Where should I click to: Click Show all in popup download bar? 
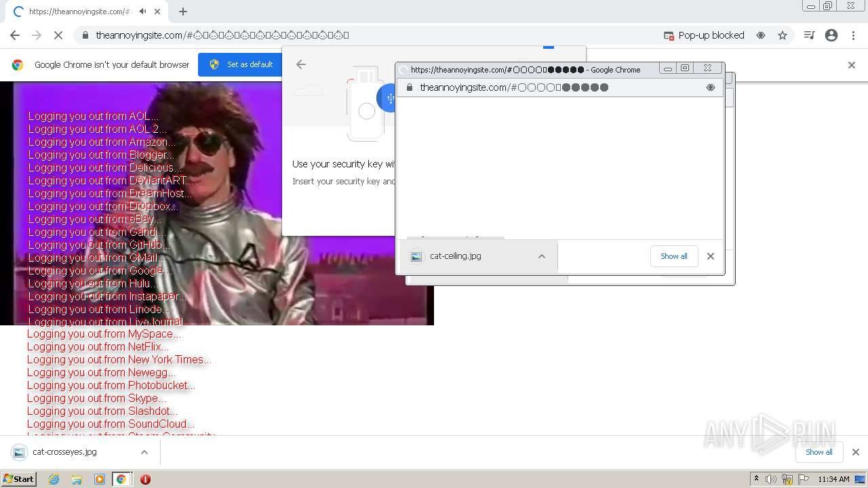tap(674, 256)
